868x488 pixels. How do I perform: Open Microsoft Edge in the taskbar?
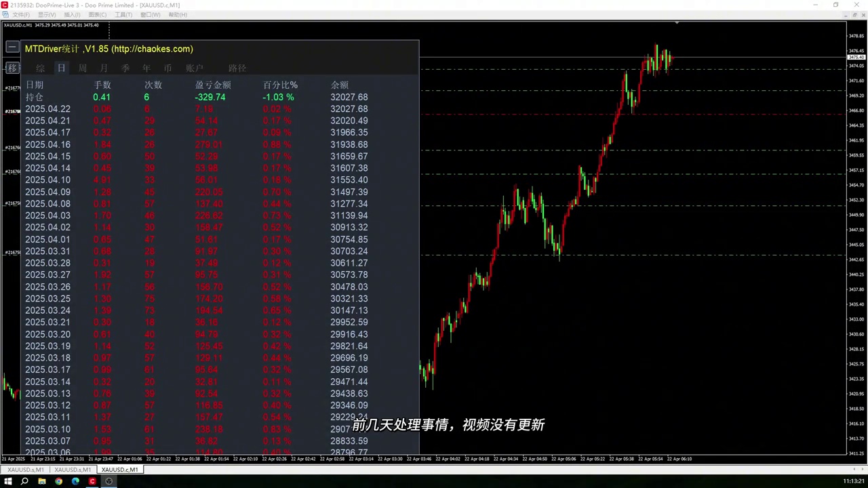click(x=75, y=481)
